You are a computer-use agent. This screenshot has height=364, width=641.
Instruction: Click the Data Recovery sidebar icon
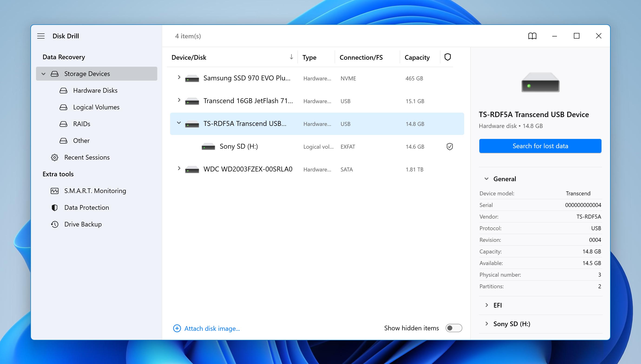[64, 56]
